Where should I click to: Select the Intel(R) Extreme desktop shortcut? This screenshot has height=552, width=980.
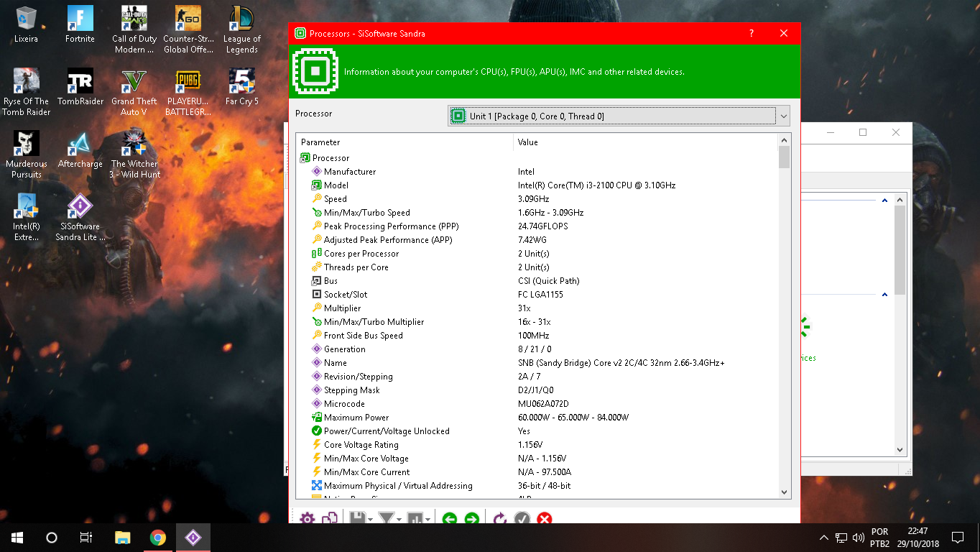pyautogui.click(x=27, y=218)
